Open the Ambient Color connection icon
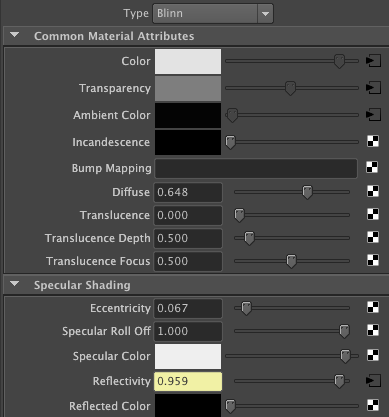The width and height of the screenshot is (389, 417). [x=373, y=115]
